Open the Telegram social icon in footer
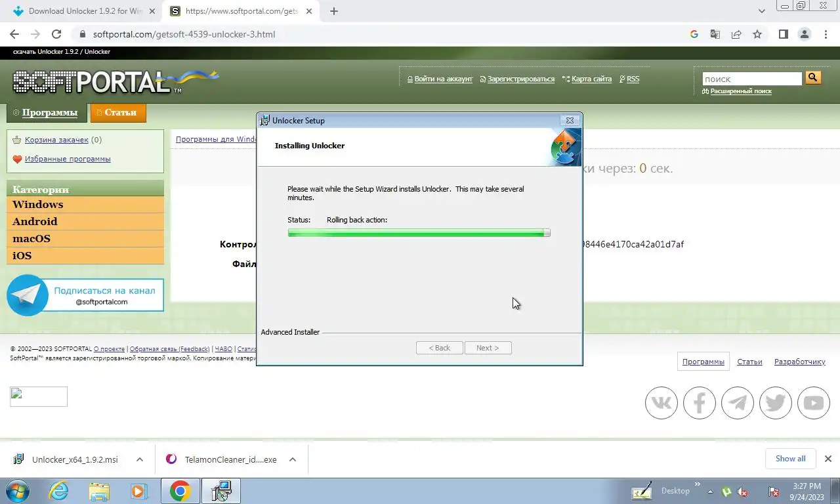This screenshot has height=504, width=840. (737, 402)
